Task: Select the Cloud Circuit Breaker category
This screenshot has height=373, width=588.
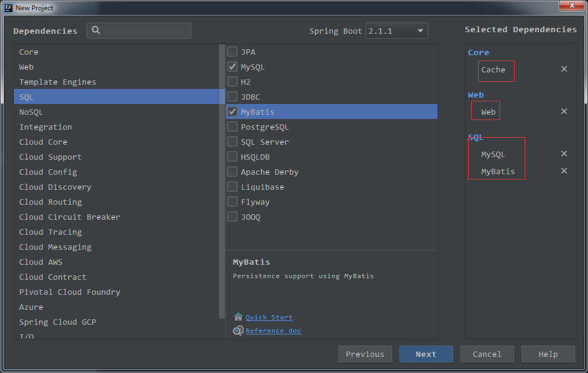Action: 116,217
